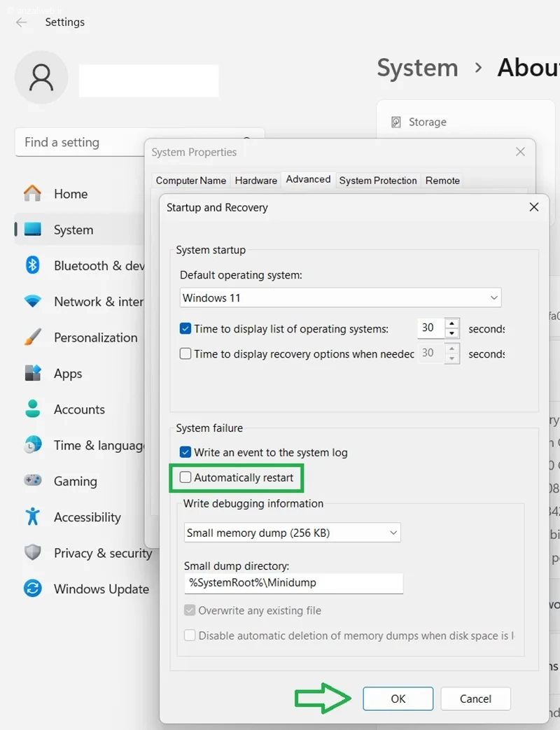Click the Cancel button
Image resolution: width=560 pixels, height=730 pixels.
[x=475, y=699]
